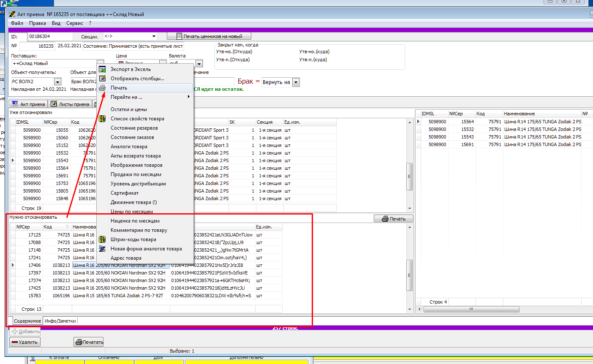Screen dimensions: 593x364
Task: Click the Поставщик field ++Склад Новый
Action: click(x=54, y=63)
